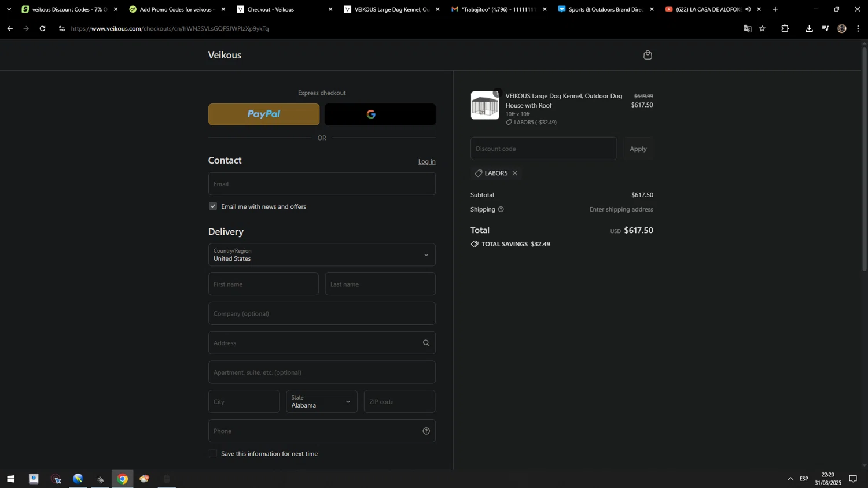Remove the LABOR5 discount tag

(x=514, y=173)
